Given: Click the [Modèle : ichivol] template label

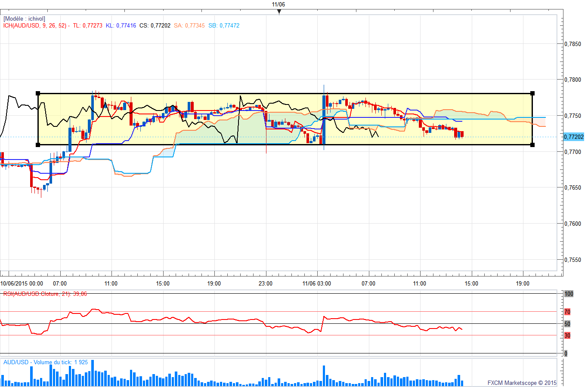Looking at the screenshot, I should (24, 19).
